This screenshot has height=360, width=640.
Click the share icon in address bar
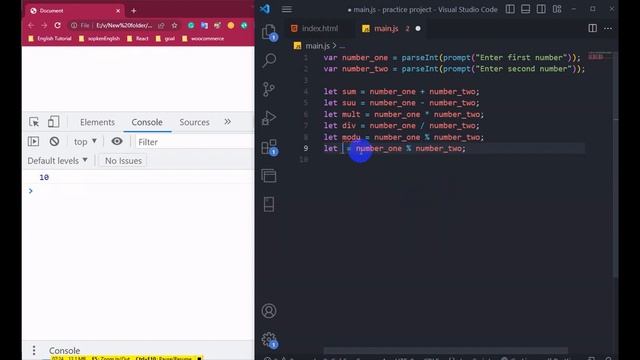coord(161,25)
